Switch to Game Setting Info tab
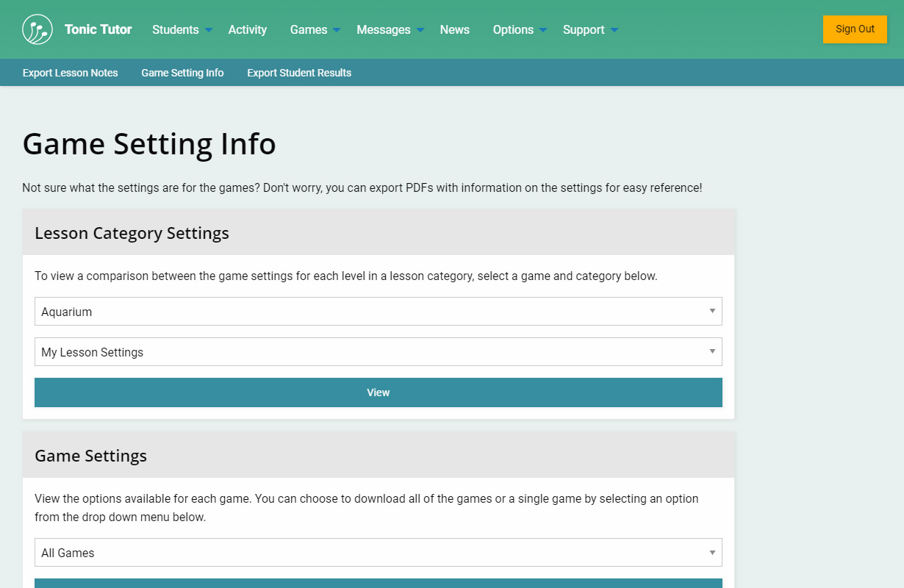 click(x=182, y=73)
